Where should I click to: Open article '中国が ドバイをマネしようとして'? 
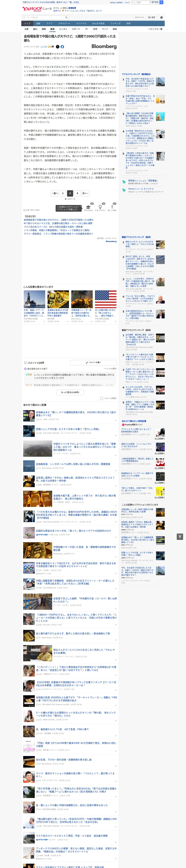coord(85,447)
